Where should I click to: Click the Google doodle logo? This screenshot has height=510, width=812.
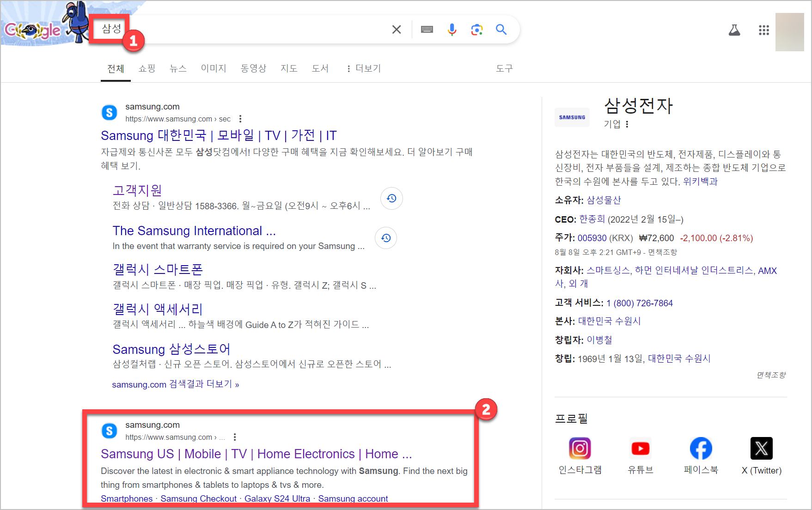[x=32, y=30]
